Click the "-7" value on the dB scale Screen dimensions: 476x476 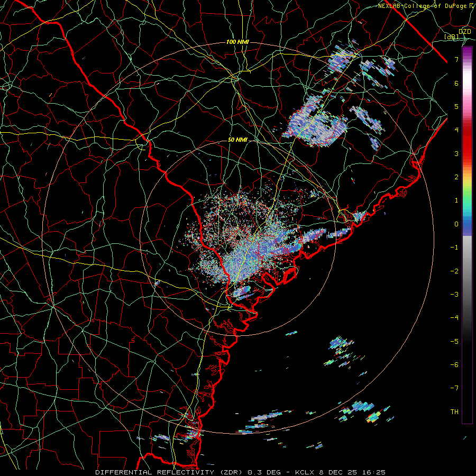(x=454, y=388)
